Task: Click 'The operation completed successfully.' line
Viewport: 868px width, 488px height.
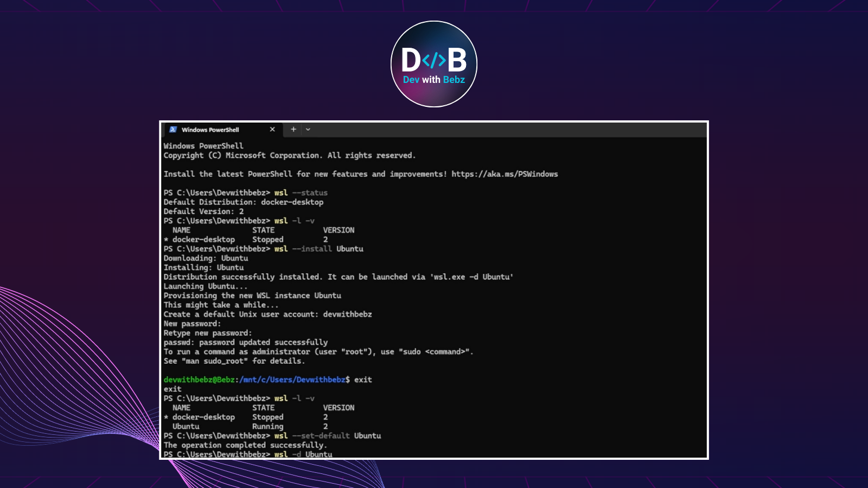Action: click(245, 445)
